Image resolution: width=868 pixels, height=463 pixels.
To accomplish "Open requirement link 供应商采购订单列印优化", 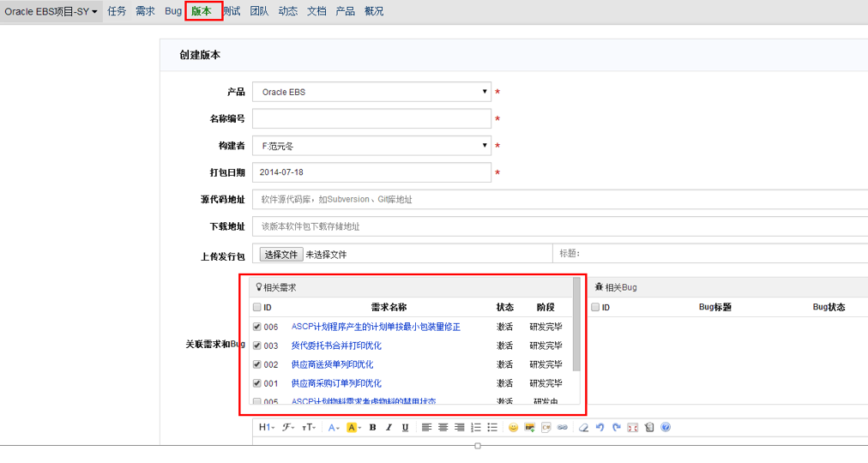I will (336, 383).
